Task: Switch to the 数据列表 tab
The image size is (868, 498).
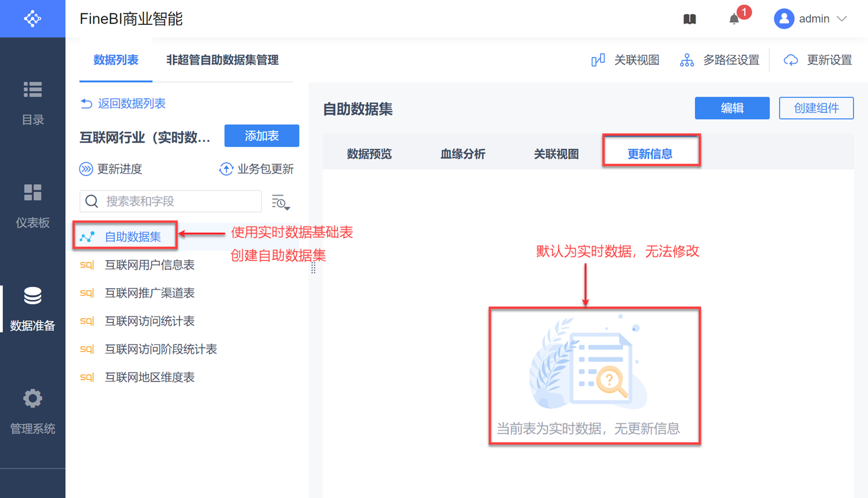Action: pyautogui.click(x=116, y=60)
